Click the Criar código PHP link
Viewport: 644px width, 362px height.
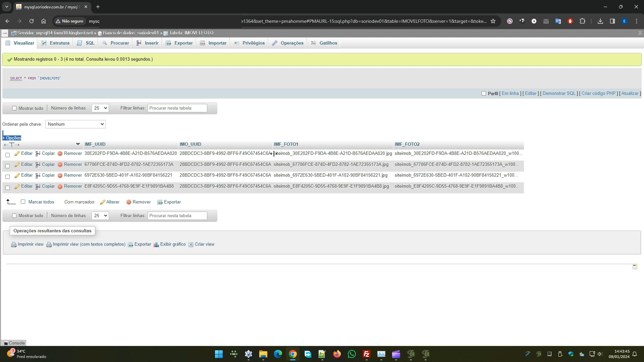click(598, 94)
